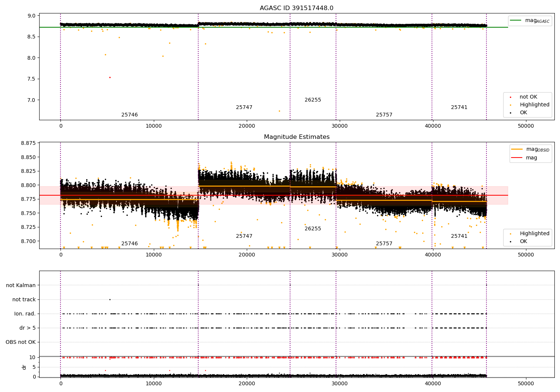Click OBSID label 25746 in top plot
Image resolution: width=560 pixels, height=392 pixels.
(x=130, y=115)
